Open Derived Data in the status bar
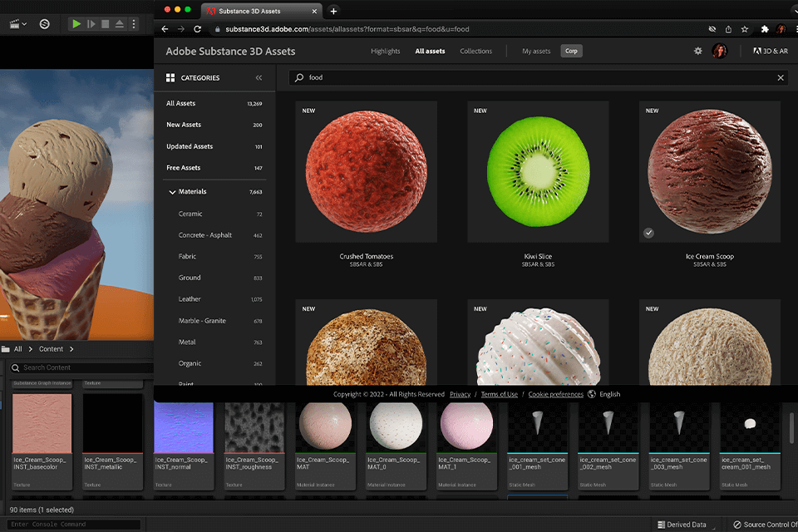 pos(683,525)
